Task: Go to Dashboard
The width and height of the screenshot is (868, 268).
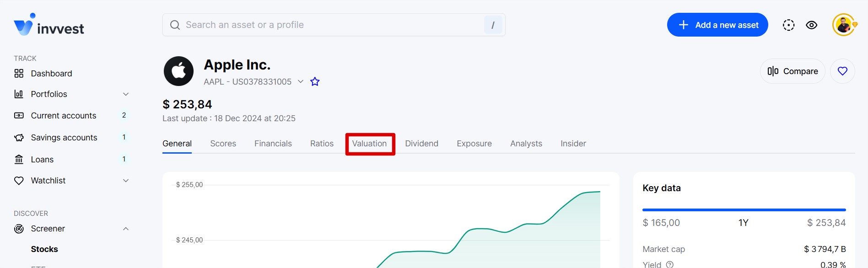Action: pos(52,74)
